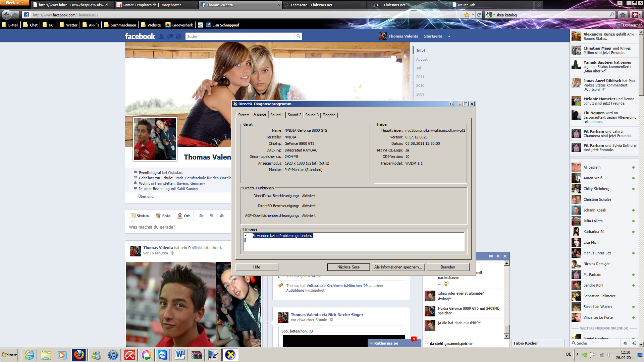Open chat with Ali Saglam
Viewport: 644px width, 362px height.
click(603, 167)
